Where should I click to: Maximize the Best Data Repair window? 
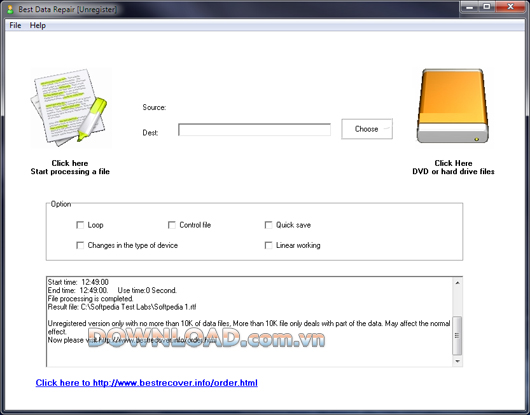[487, 6]
